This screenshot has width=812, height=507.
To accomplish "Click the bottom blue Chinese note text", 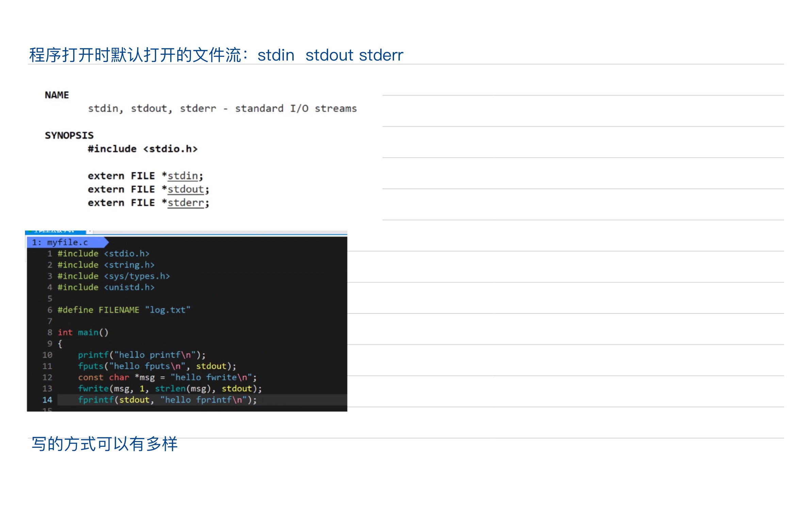I will [104, 444].
